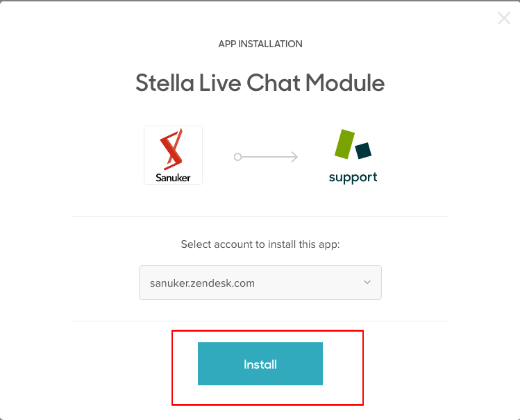Screen dimensions: 520x420
Task: Click the circle at the connector arrow's start
Action: pos(237,157)
